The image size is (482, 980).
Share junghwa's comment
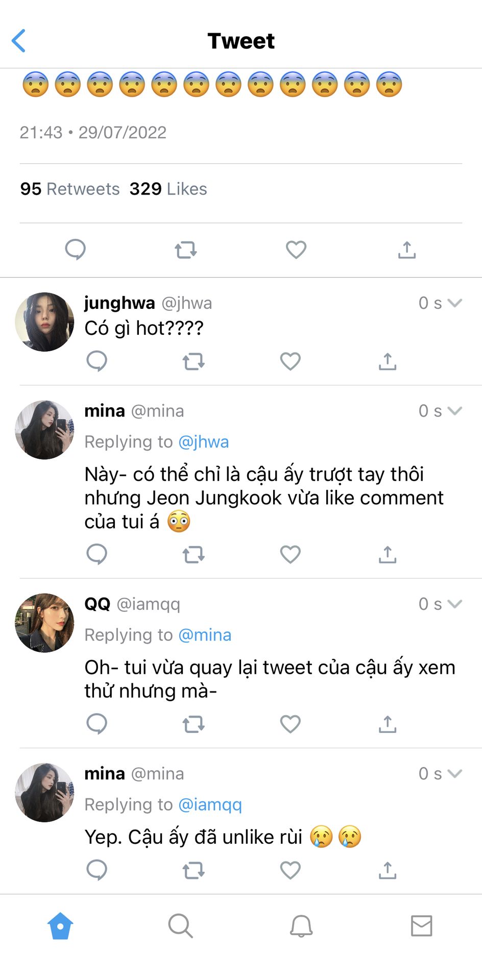[x=388, y=361]
